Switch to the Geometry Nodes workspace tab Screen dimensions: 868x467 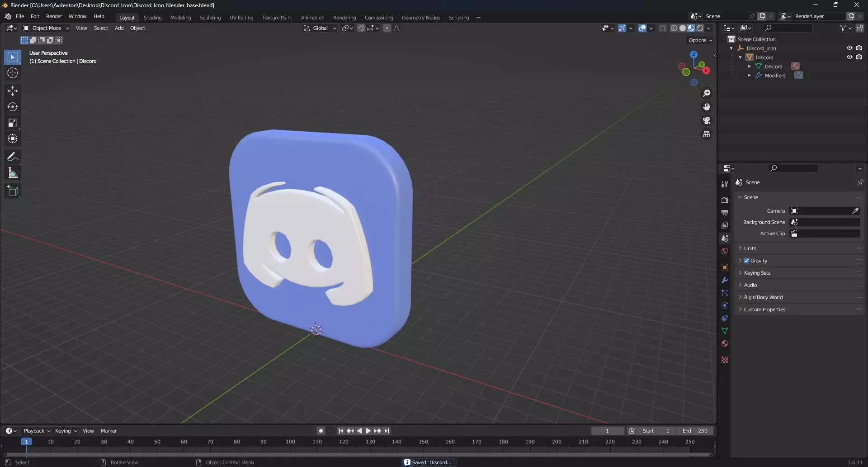[420, 18]
